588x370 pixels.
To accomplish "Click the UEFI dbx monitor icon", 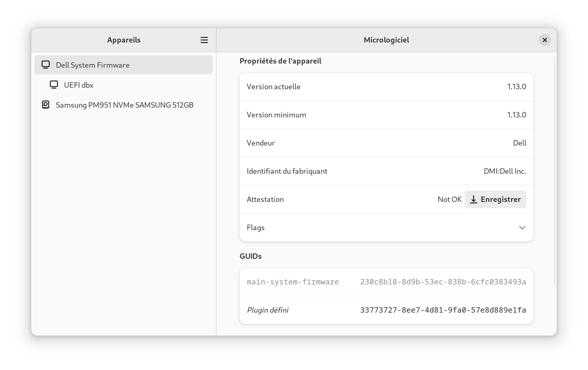I will 54,85.
